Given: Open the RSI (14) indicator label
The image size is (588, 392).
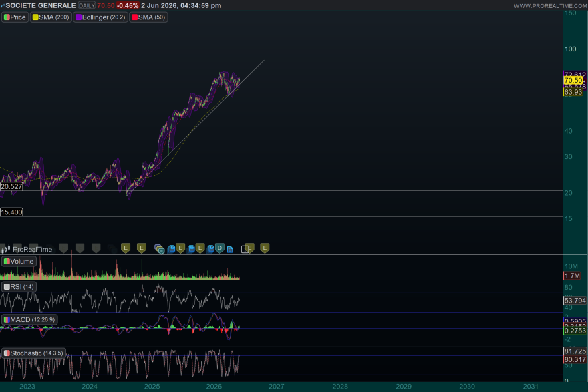Looking at the screenshot, I should pos(19,287).
